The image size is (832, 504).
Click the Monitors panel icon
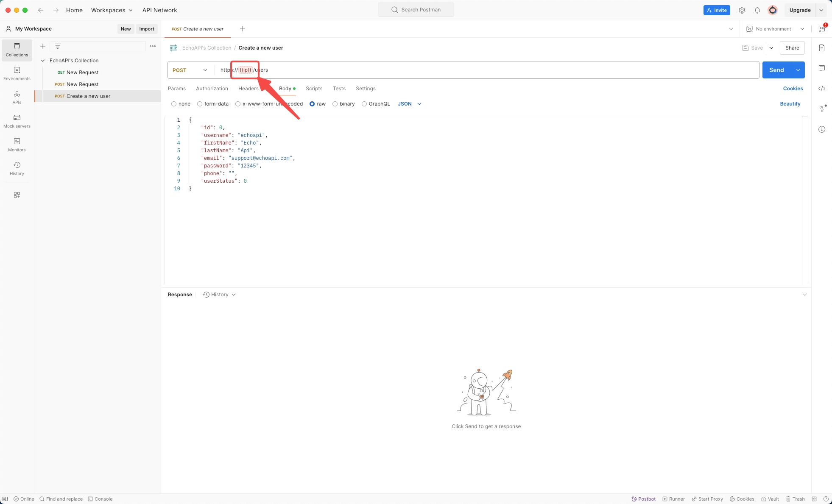(x=17, y=141)
